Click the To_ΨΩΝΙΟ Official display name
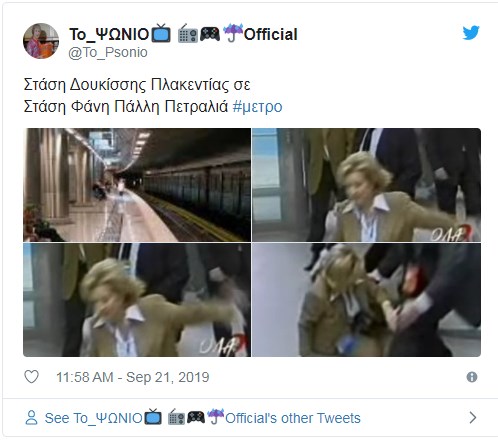This screenshot has width=498, height=440. coord(183,34)
